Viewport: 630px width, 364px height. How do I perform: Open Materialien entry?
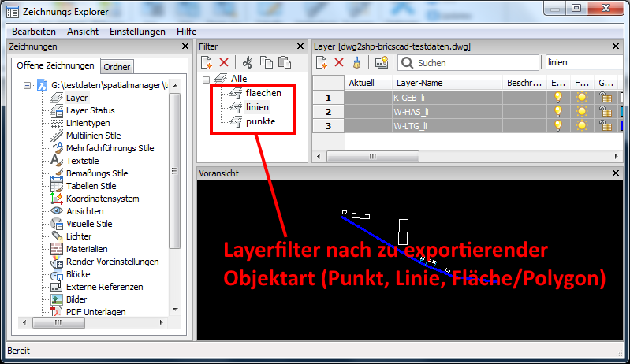(87, 249)
